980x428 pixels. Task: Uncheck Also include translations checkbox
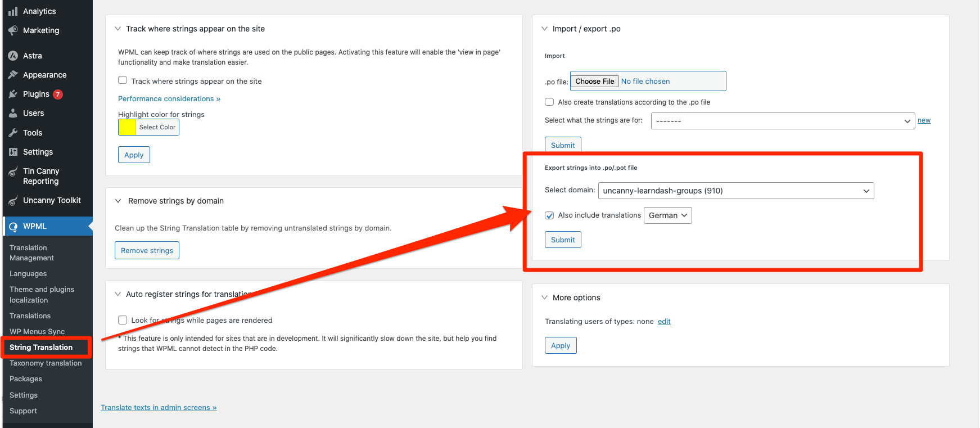coord(549,215)
